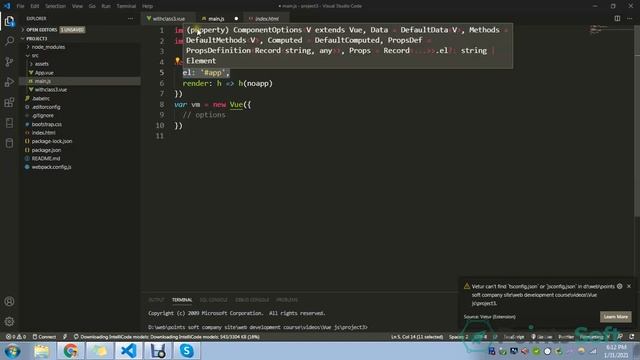
Task: Click Go Live in status bar
Action: [x=542, y=337]
